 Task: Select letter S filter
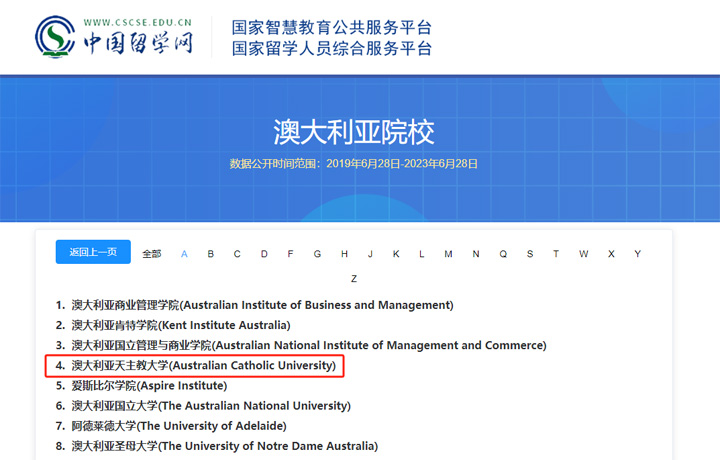coord(530,254)
